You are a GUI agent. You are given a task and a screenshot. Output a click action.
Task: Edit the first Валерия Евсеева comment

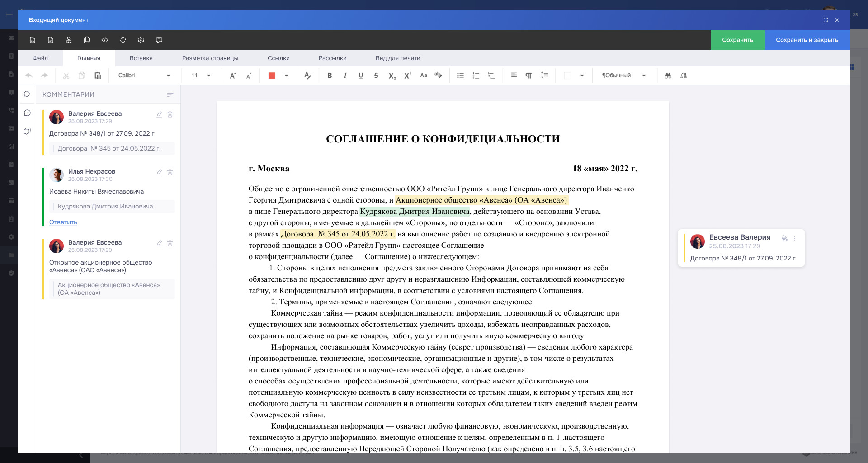[x=159, y=114]
